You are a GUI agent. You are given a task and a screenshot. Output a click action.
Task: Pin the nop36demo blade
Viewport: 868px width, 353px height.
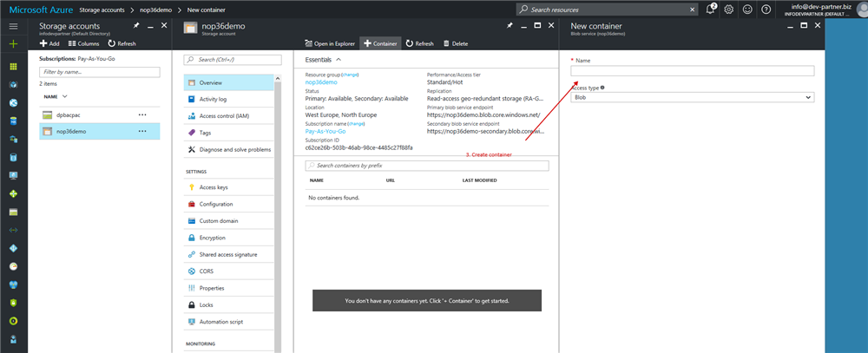[x=510, y=25]
